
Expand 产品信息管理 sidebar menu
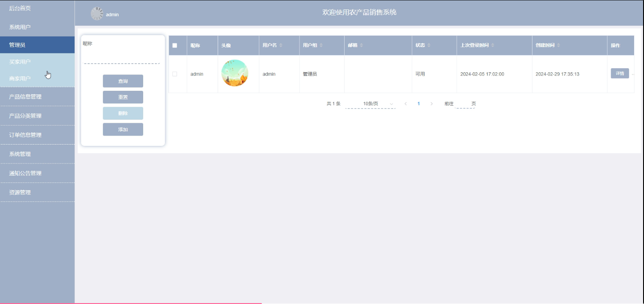(x=37, y=97)
